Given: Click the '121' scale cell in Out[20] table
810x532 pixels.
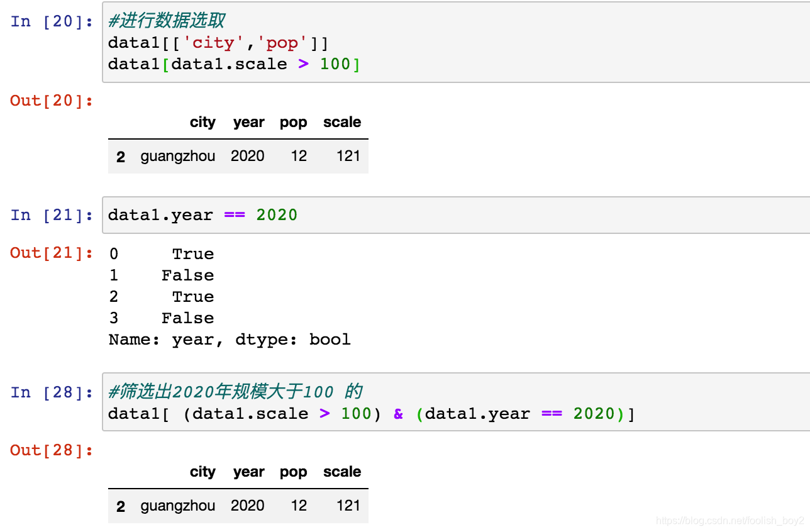Looking at the screenshot, I should pyautogui.click(x=348, y=156).
